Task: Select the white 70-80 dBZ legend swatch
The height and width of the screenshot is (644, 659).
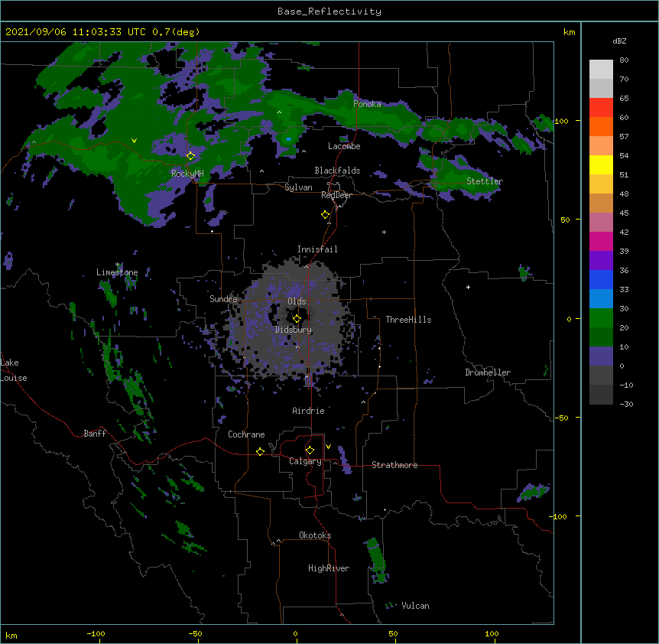Action: click(601, 70)
